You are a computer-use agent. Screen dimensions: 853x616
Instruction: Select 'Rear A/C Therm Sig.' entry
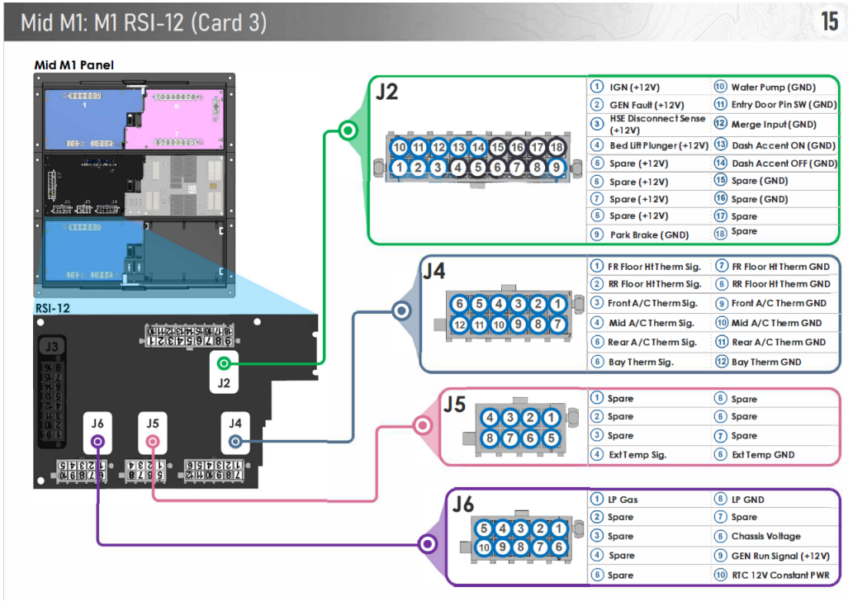click(x=652, y=343)
